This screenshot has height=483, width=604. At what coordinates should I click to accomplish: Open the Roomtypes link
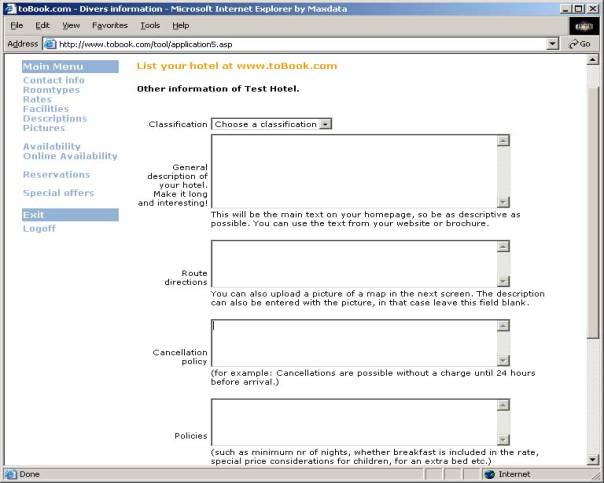point(50,90)
